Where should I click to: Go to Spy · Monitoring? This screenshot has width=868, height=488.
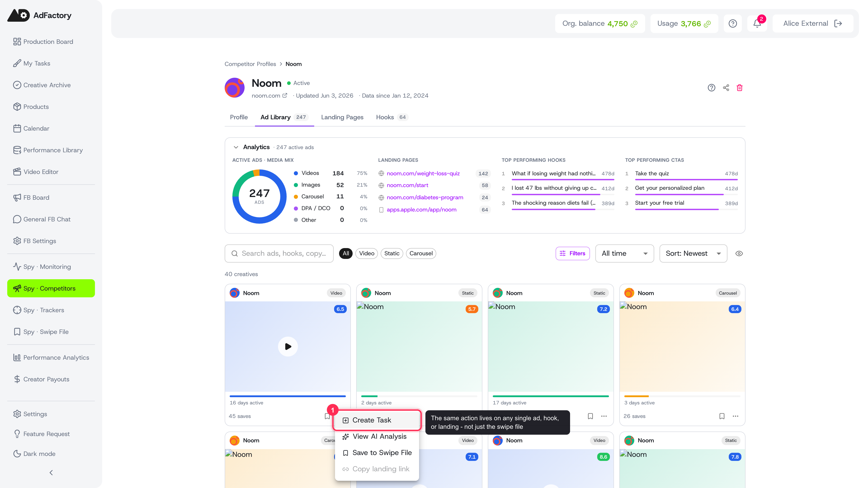click(x=51, y=267)
